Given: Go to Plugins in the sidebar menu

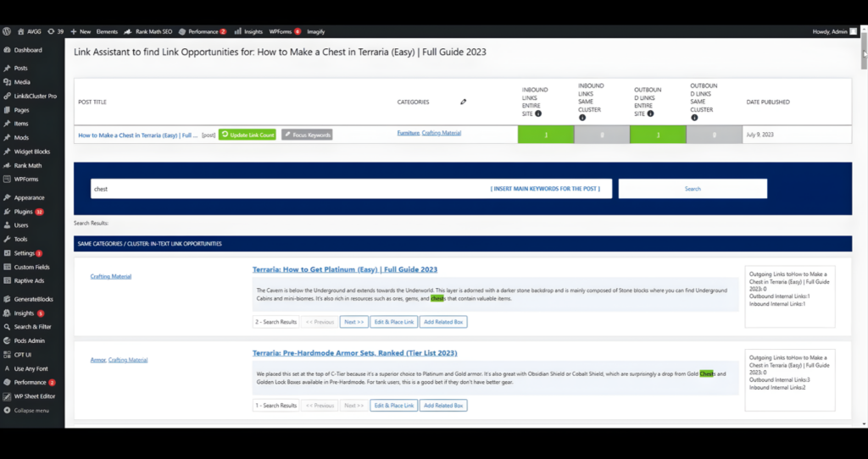Looking at the screenshot, I should click(24, 211).
